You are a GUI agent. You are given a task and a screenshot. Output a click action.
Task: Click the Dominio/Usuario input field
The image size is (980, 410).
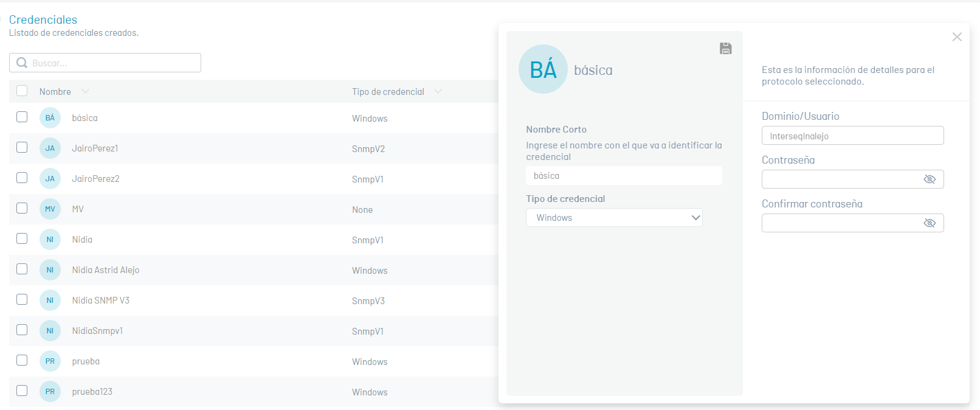click(x=852, y=136)
